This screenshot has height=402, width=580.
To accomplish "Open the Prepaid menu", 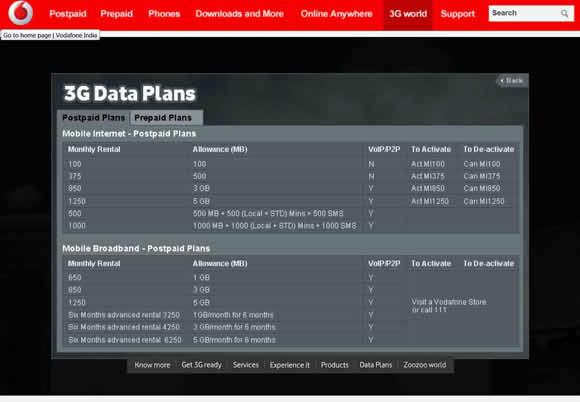I will (117, 14).
